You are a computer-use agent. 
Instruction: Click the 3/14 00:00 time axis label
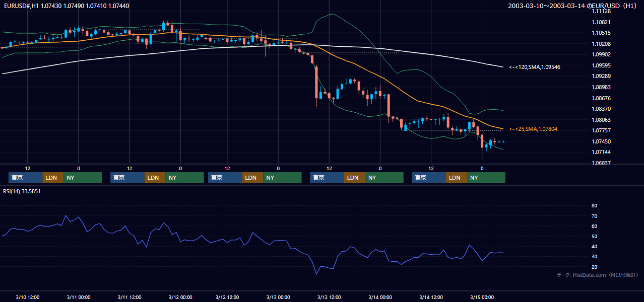point(380,297)
